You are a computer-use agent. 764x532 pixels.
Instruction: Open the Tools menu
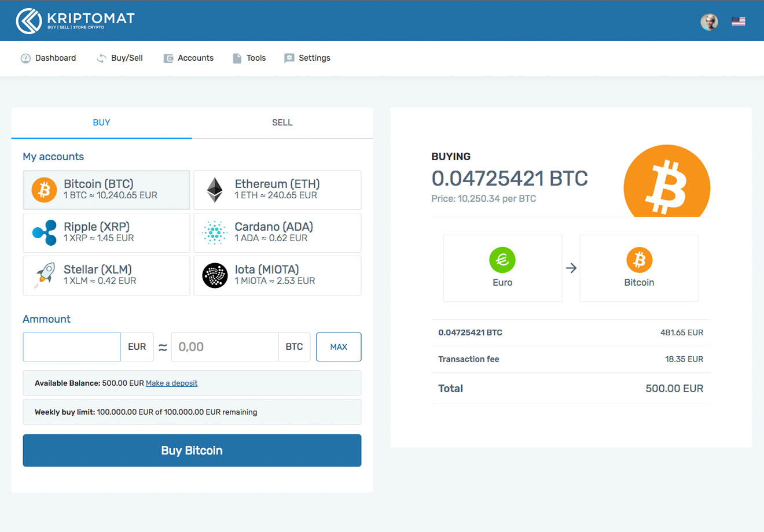[x=249, y=58]
